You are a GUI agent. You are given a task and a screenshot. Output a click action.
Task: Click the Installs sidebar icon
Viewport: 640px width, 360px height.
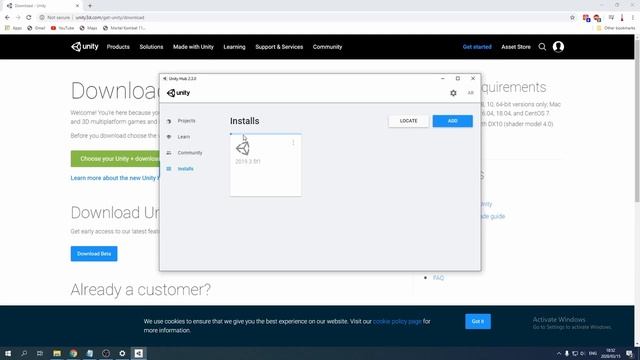(x=169, y=169)
